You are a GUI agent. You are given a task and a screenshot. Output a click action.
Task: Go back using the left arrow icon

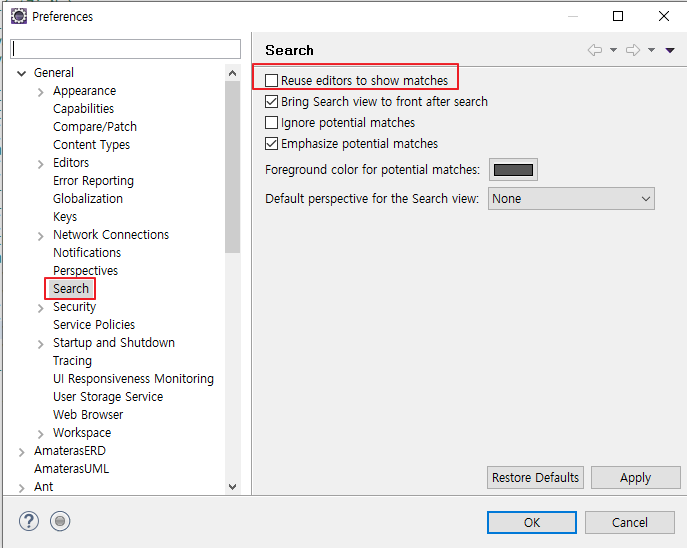(x=595, y=50)
